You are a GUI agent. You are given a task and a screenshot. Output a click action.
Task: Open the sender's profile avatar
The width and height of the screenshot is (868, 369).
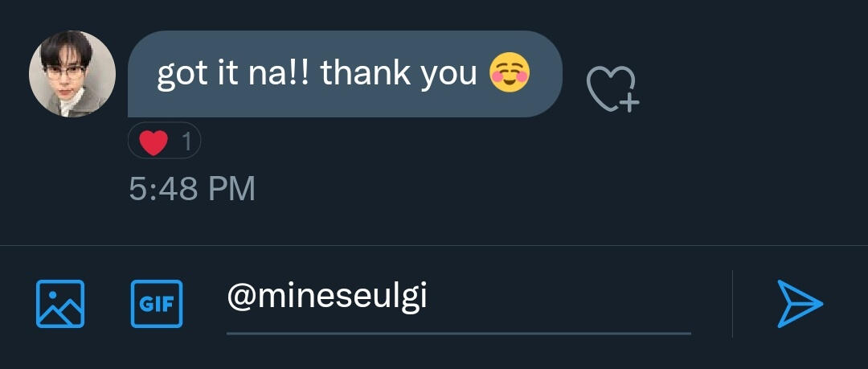pyautogui.click(x=72, y=74)
